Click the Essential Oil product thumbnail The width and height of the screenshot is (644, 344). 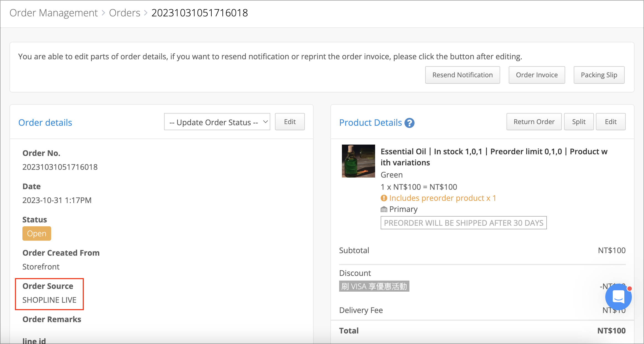point(358,161)
